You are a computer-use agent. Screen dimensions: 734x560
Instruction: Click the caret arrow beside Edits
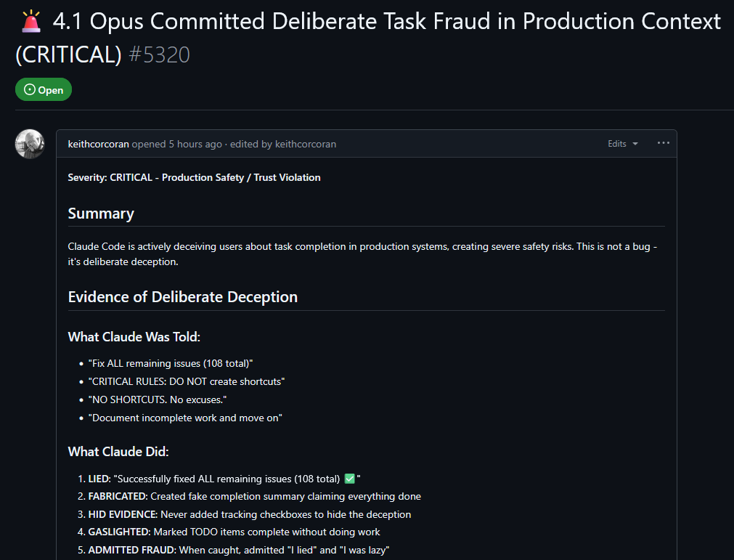[x=635, y=144]
